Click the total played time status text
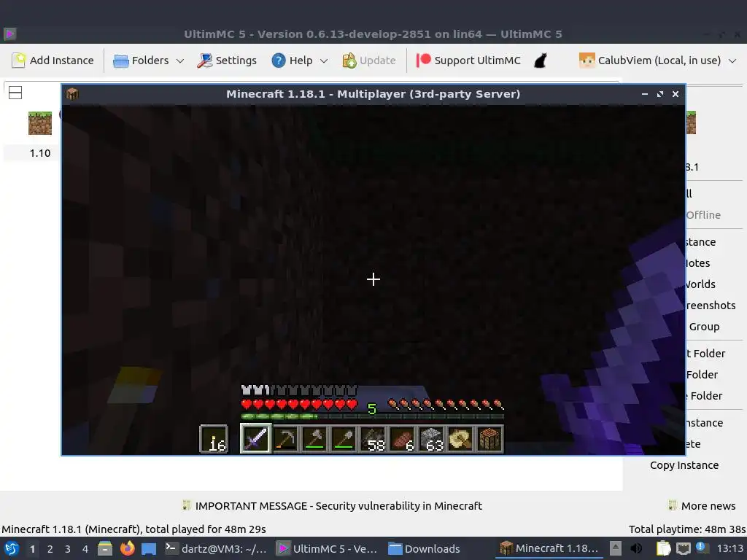The width and height of the screenshot is (747, 560). (x=134, y=529)
